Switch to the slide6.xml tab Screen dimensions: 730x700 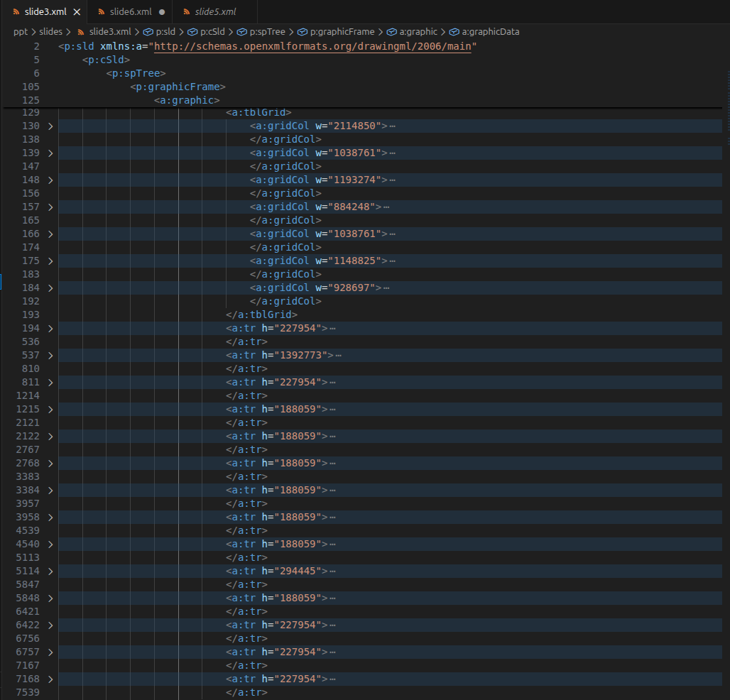(131, 12)
